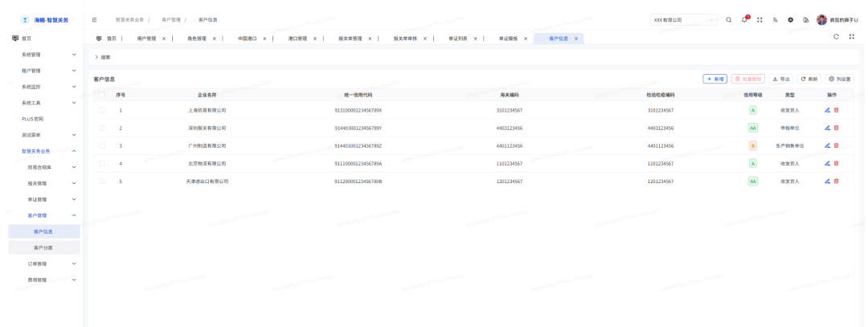Delete the 上海贸易有限公司 row

click(x=836, y=110)
